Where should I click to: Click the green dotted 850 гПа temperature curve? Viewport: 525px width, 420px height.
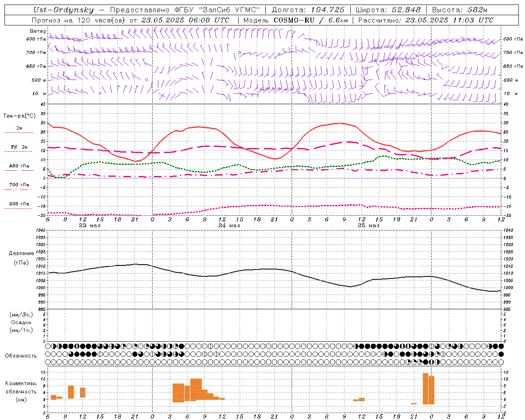[x=275, y=168]
